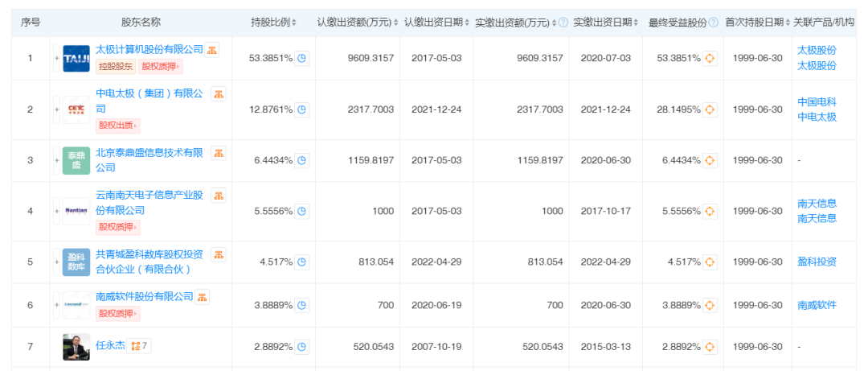Open equity structure icon beside 云南南天电子信息产业股份有限公司
Image resolution: width=868 pixels, height=371 pixels.
219,196
